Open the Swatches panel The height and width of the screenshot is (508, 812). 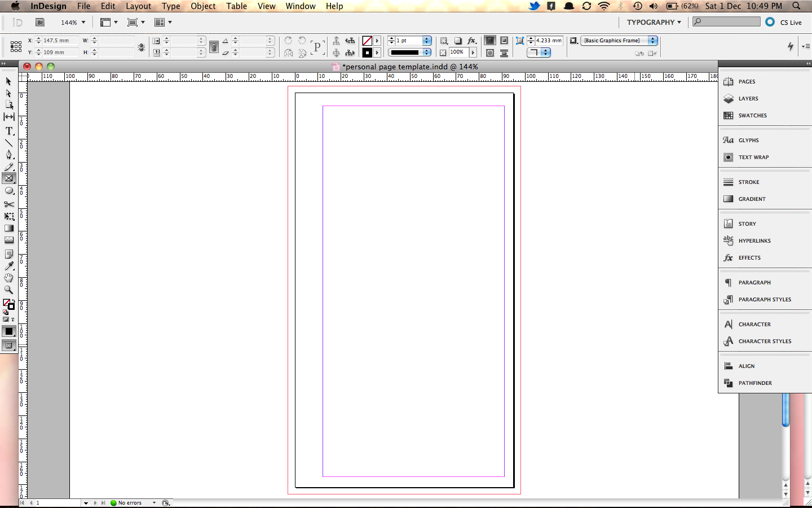[752, 115]
